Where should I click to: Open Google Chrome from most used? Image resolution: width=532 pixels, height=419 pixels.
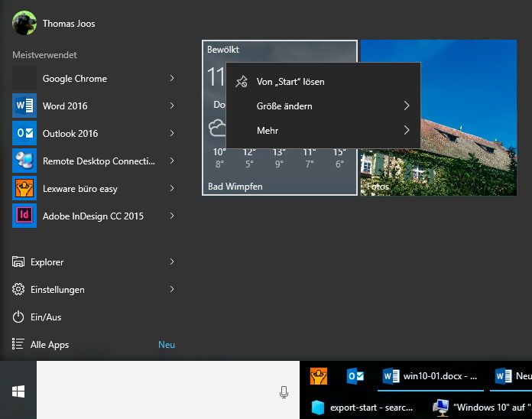94,79
